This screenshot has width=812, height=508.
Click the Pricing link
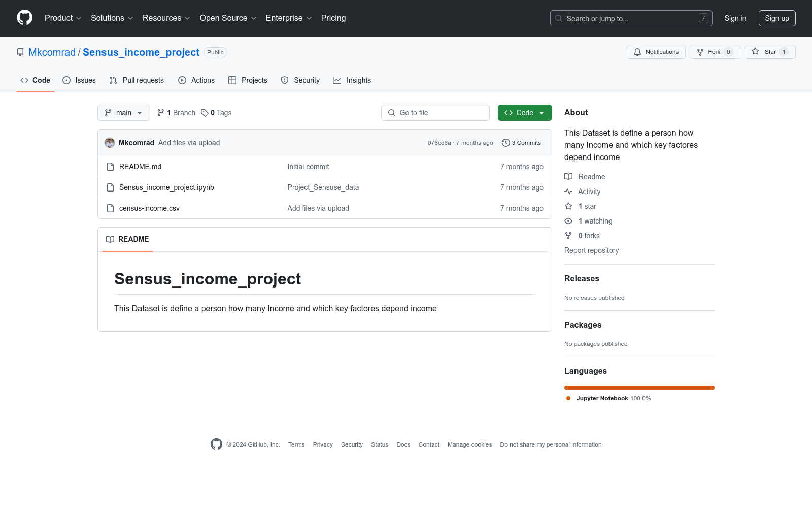click(333, 18)
